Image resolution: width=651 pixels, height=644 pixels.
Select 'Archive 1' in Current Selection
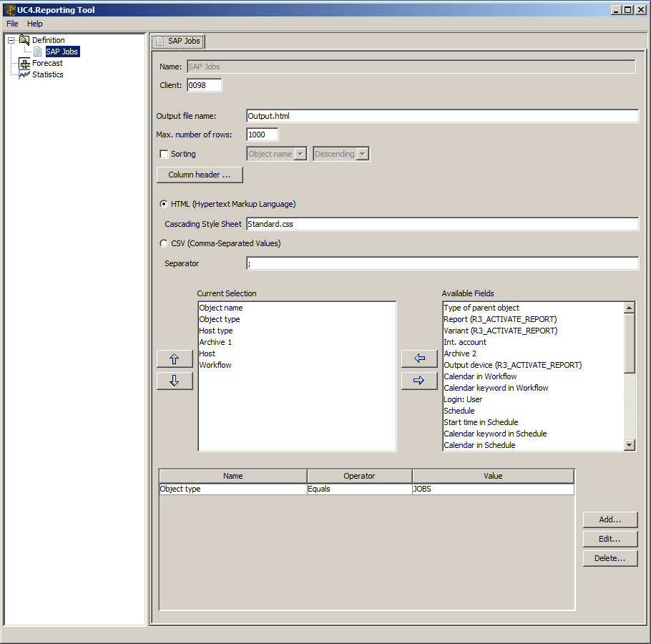215,342
